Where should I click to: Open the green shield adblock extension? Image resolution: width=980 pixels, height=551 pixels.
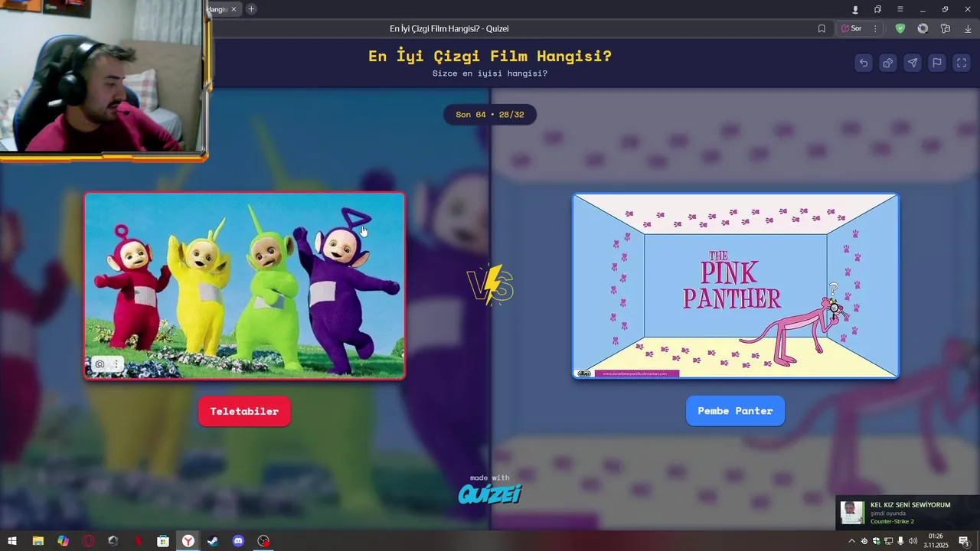[900, 28]
